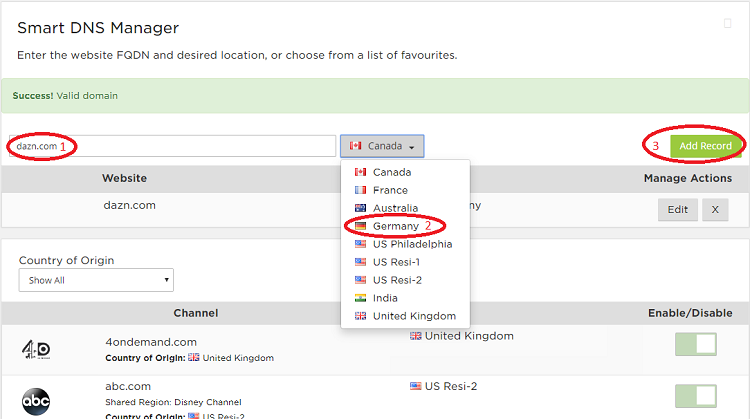Click the Germany flag icon in list
The height and width of the screenshot is (419, 750).
pyautogui.click(x=360, y=226)
